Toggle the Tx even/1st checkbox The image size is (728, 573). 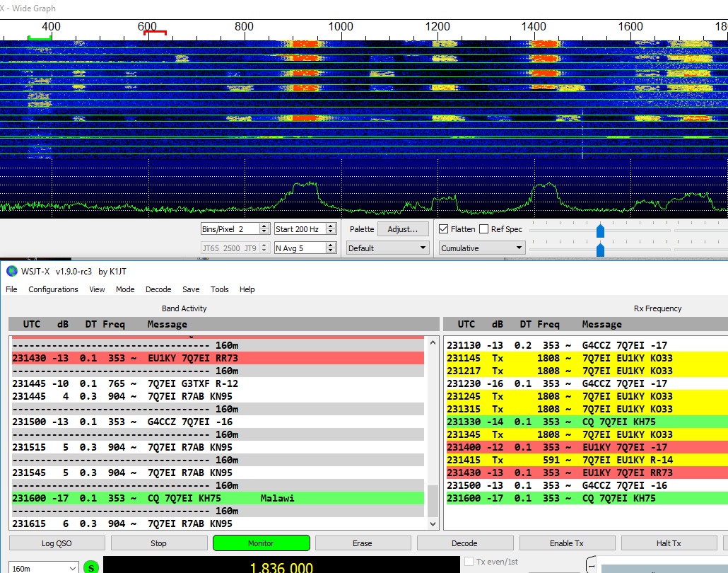click(469, 562)
